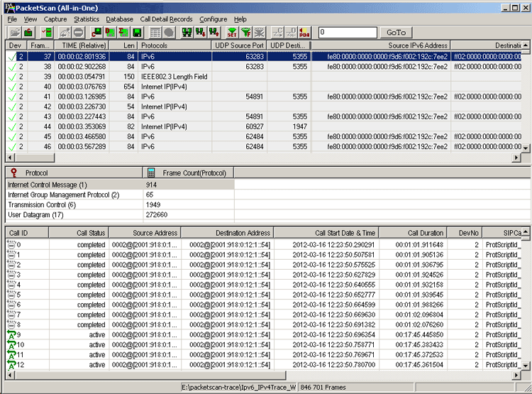Click the greyed open-folder toolbar icon

point(15,33)
